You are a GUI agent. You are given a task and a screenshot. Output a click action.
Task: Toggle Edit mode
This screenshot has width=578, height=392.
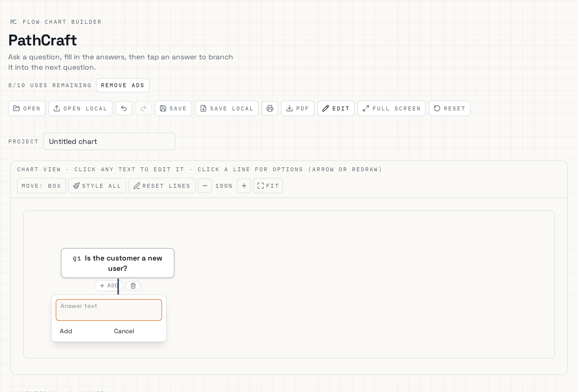(x=336, y=108)
